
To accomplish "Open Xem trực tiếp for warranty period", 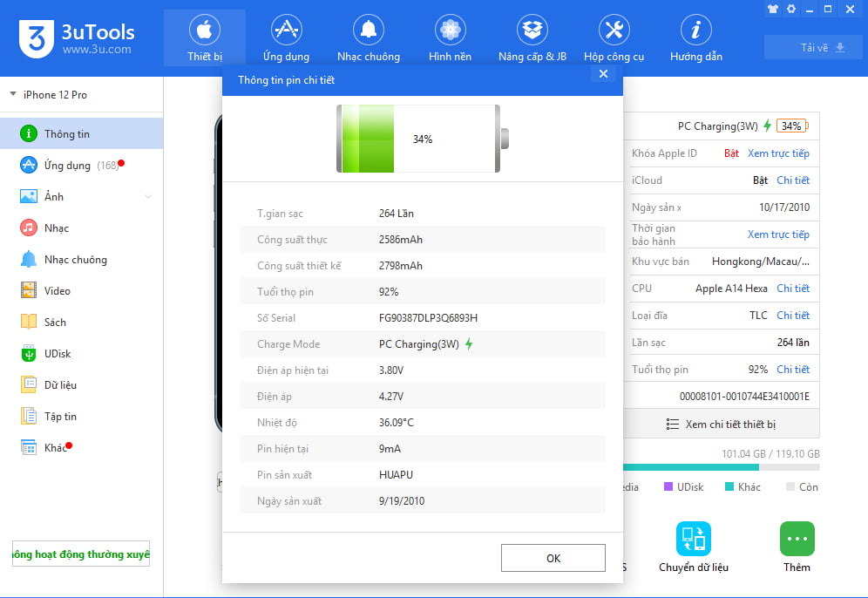I will 778,234.
